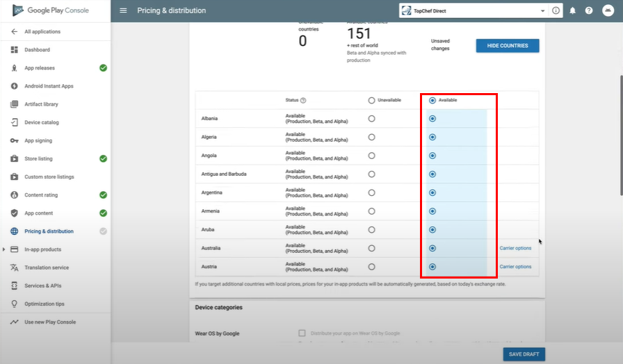Image resolution: width=623 pixels, height=364 pixels.
Task: Open the Dashboard section
Action: [x=38, y=49]
